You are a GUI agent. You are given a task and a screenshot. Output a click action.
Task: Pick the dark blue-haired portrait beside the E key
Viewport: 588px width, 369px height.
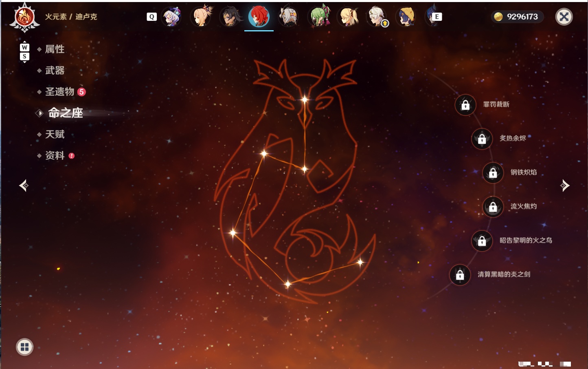pyautogui.click(x=430, y=17)
